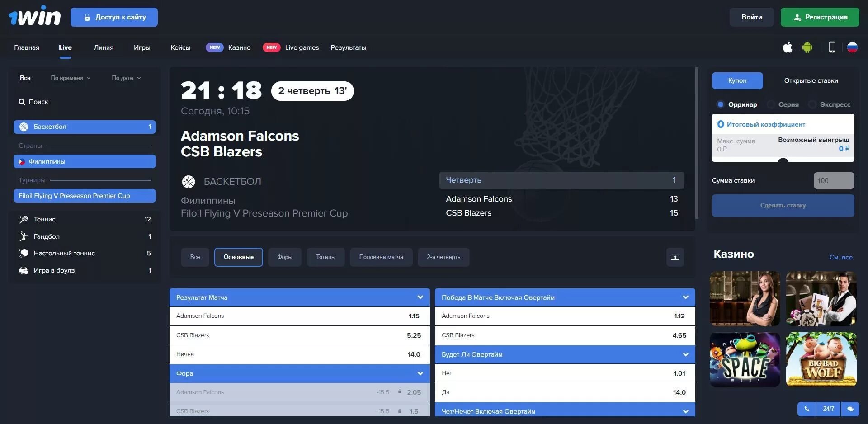Open the Результаты menu item

348,47
